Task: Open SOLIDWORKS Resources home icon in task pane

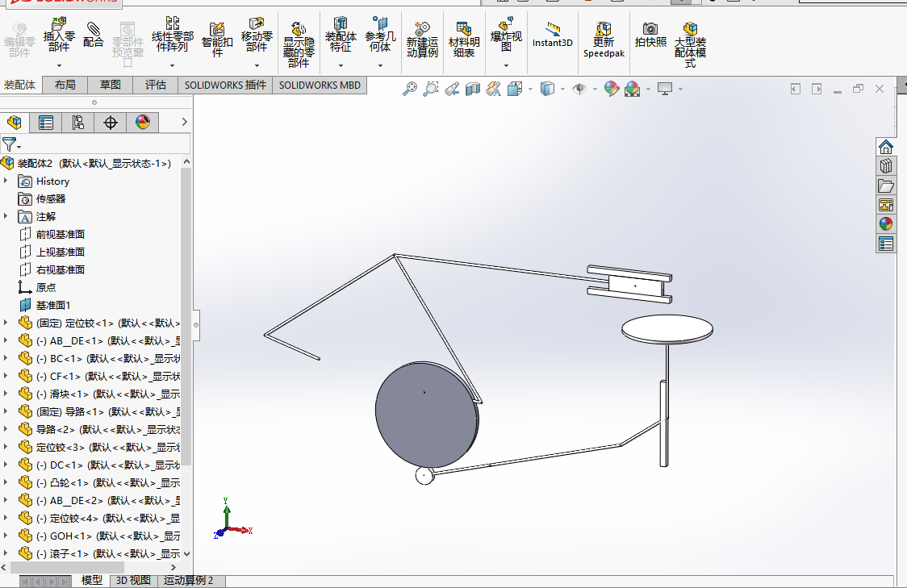Action: coord(885,147)
